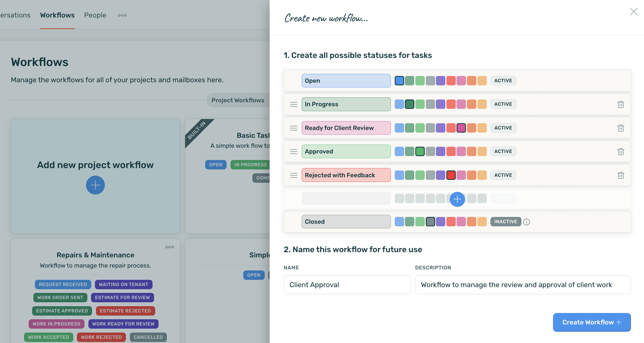The height and width of the screenshot is (343, 644).
Task: Delete the "Rejected with Feedback" status
Action: click(x=621, y=175)
